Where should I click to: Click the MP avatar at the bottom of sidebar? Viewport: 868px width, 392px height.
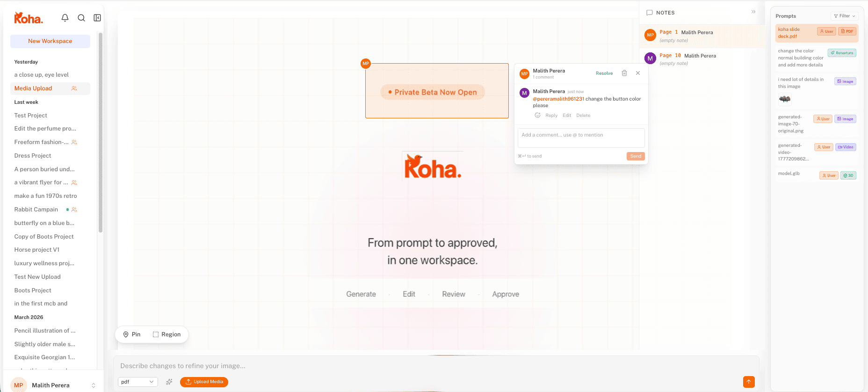tap(19, 385)
